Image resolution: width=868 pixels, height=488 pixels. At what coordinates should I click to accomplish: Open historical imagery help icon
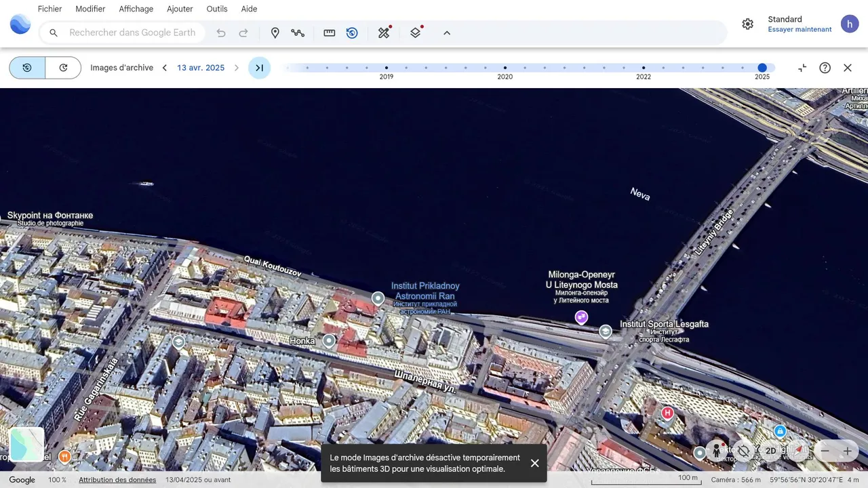click(x=825, y=68)
